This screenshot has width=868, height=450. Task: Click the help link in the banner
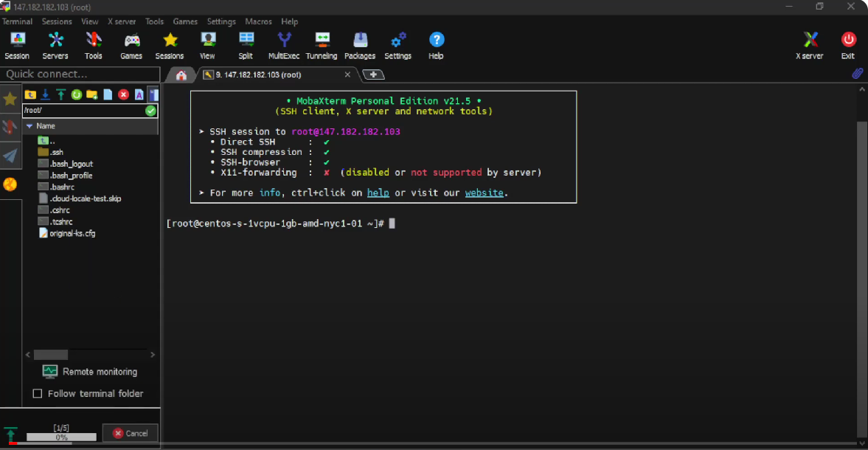tap(378, 193)
